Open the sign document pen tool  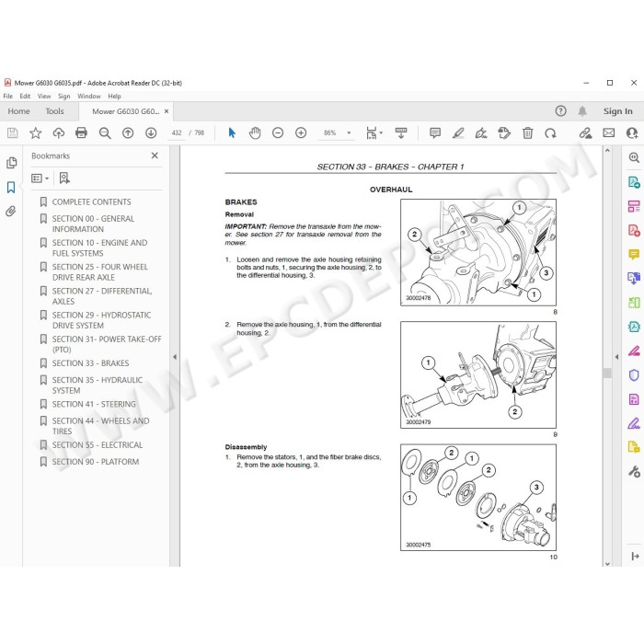pyautogui.click(x=481, y=132)
